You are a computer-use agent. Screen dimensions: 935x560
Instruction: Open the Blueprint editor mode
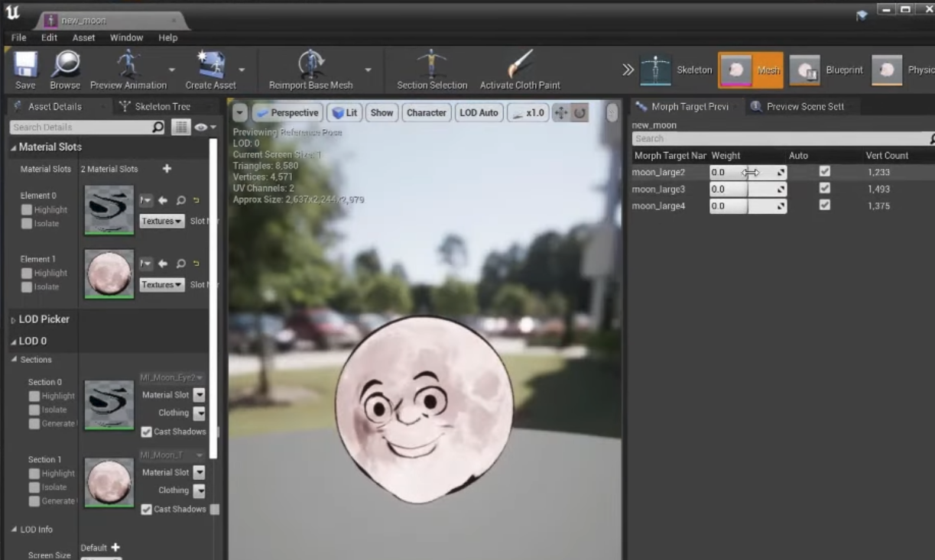click(827, 70)
